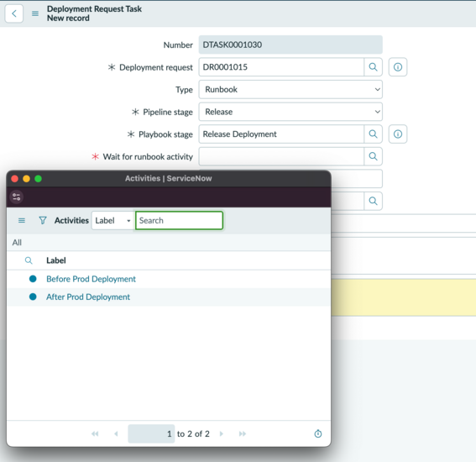Open the popup settings sliders icon

(x=17, y=197)
